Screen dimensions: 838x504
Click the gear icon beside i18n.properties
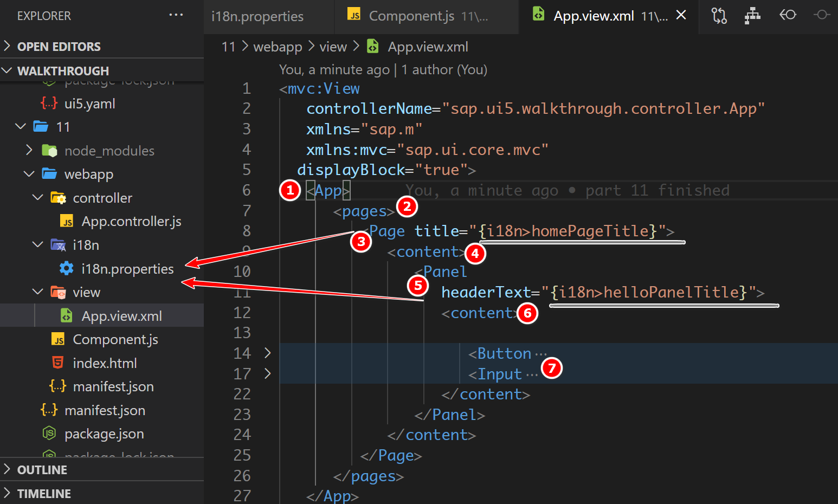click(x=66, y=268)
